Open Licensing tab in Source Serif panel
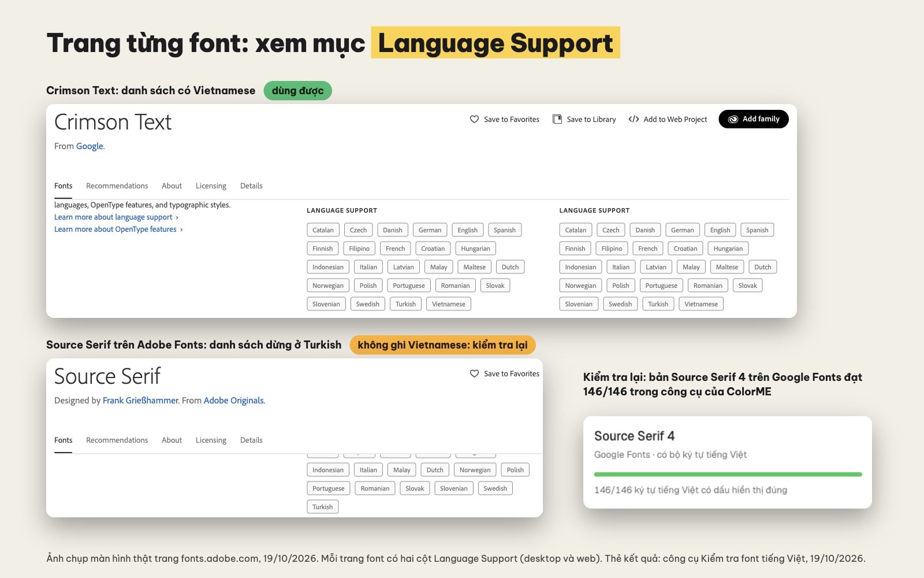The width and height of the screenshot is (924, 578). pyautogui.click(x=211, y=440)
